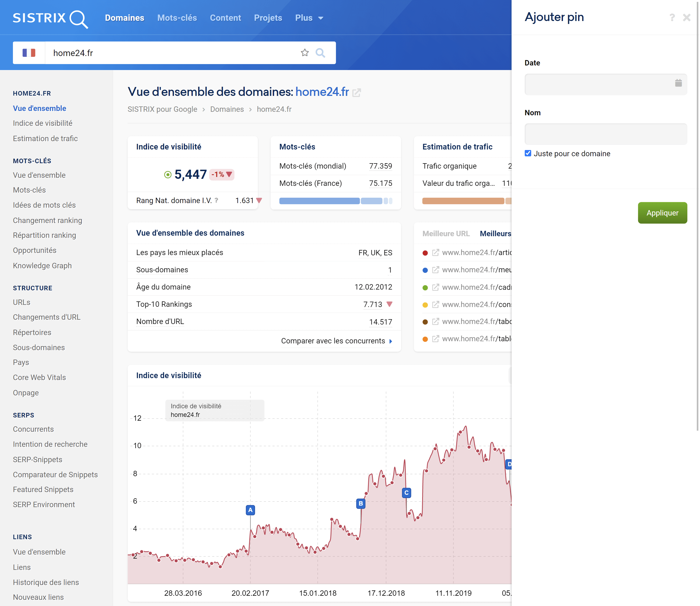Image resolution: width=700 pixels, height=606 pixels.
Task: Click the chart legend box home24.fr
Action: pos(215,410)
